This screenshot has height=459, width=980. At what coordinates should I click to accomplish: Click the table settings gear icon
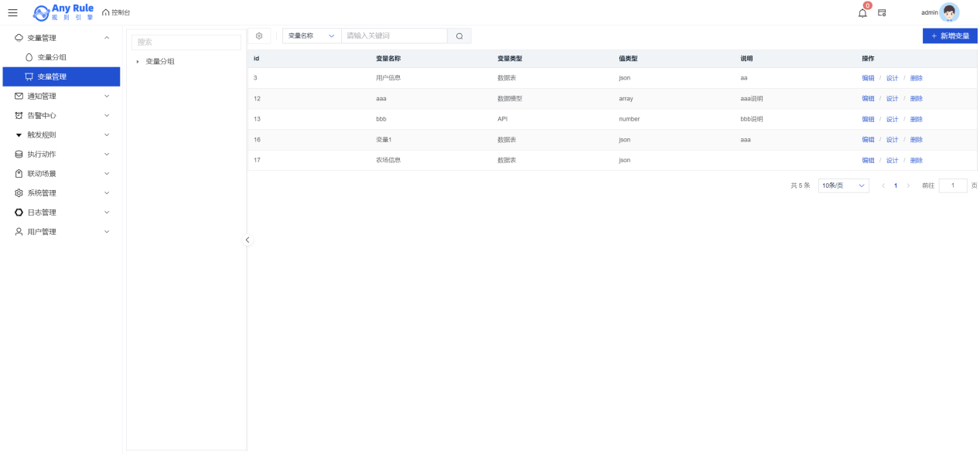pyautogui.click(x=259, y=36)
